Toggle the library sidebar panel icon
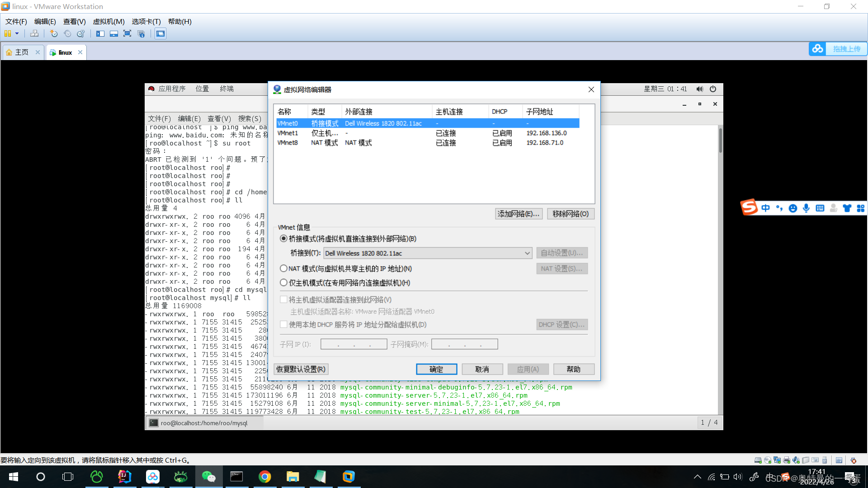This screenshot has height=488, width=868. (x=100, y=33)
